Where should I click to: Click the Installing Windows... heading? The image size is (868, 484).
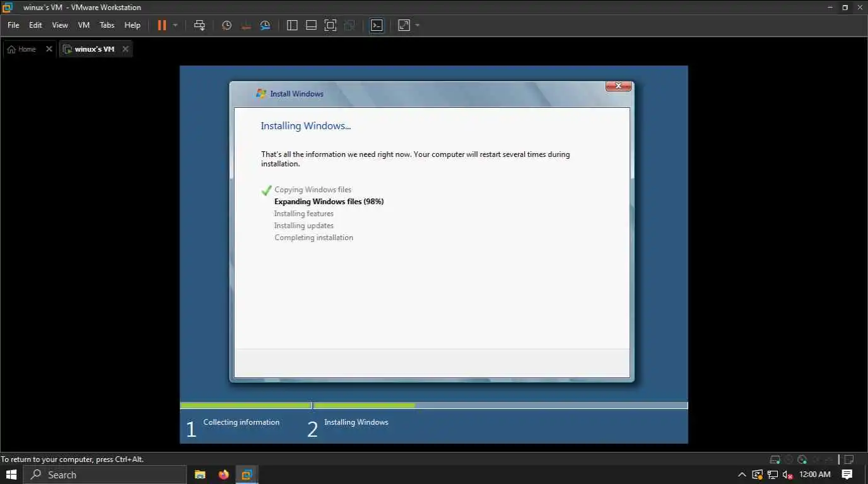[x=306, y=126]
